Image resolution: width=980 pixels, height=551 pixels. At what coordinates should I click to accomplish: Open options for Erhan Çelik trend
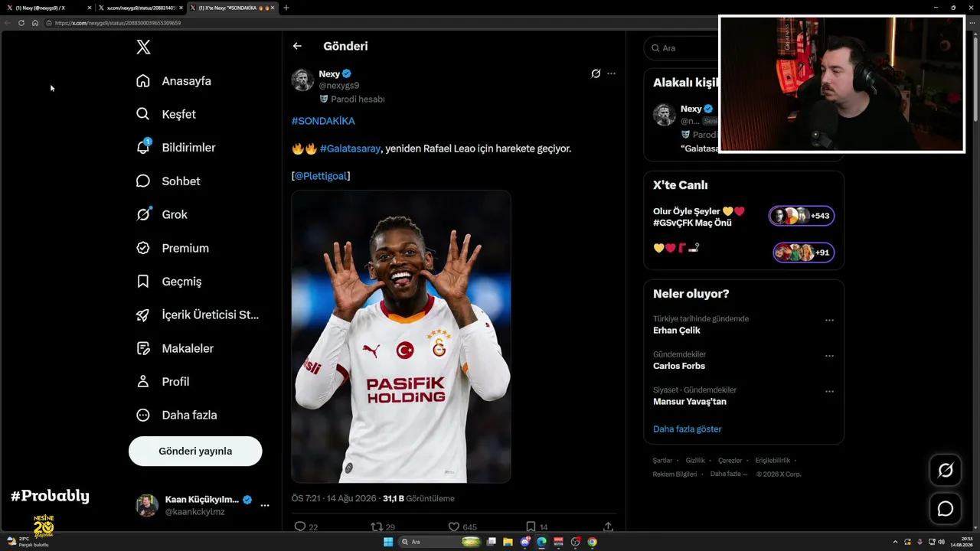(829, 321)
